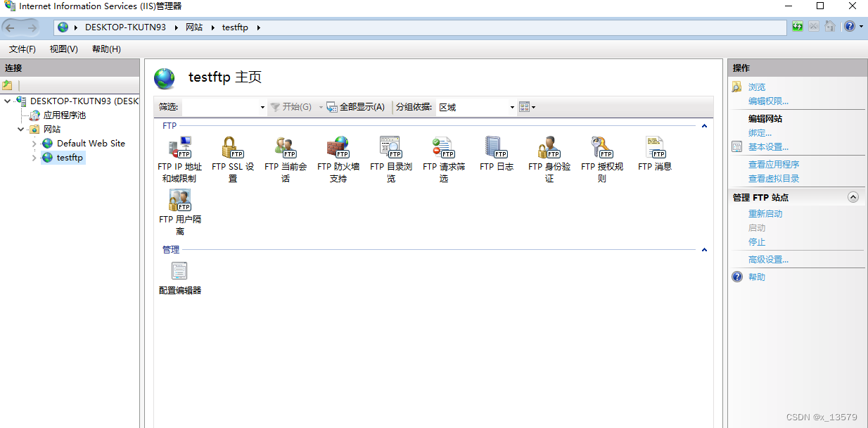Screen dimensions: 868x428
Task: Open FTP 用户隔离 feature
Action: 180,213
